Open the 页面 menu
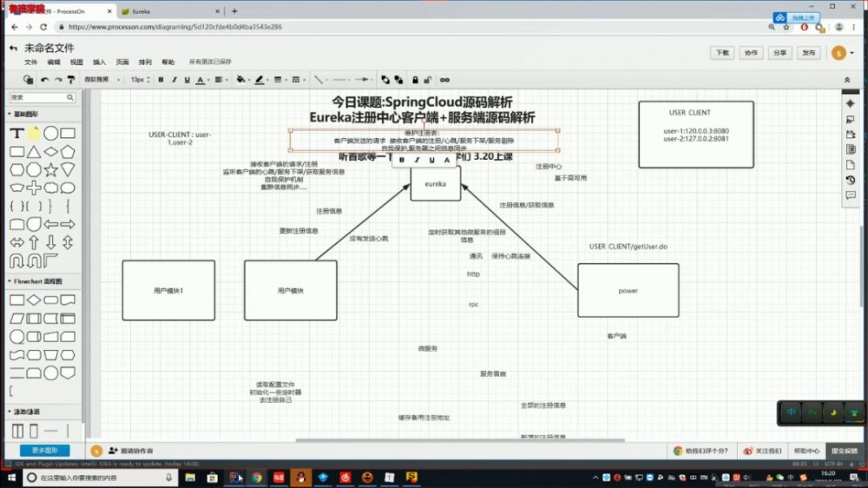This screenshot has height=488, width=868. (x=122, y=62)
